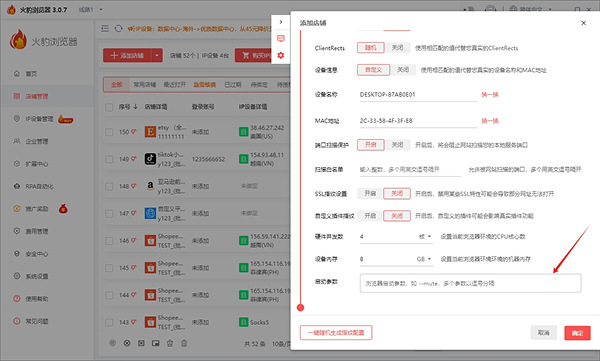Click the TikTok logo in row 149
The height and width of the screenshot is (361, 600).
tap(150, 159)
